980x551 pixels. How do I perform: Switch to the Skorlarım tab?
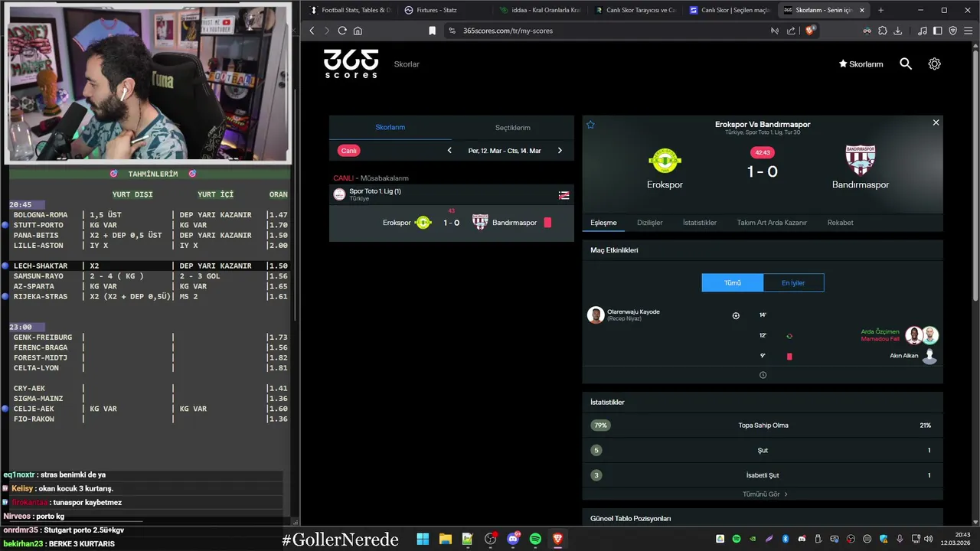pyautogui.click(x=390, y=127)
